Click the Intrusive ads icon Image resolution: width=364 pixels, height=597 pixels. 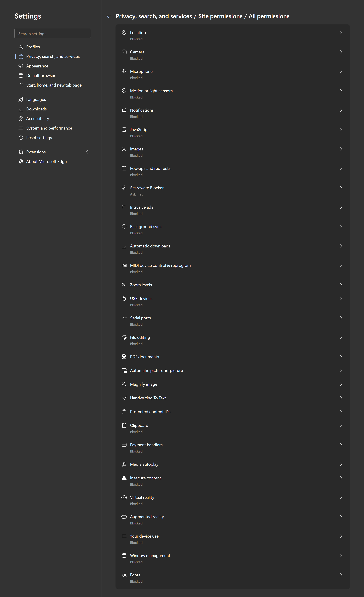click(x=124, y=207)
